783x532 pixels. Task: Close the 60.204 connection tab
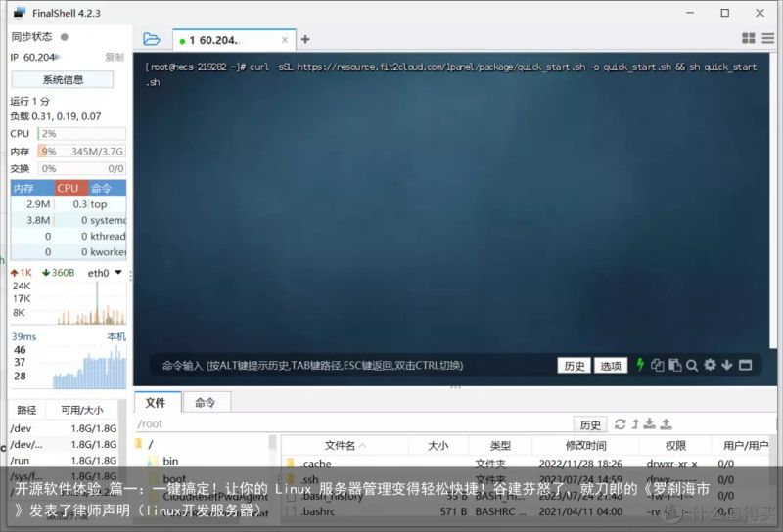284,40
